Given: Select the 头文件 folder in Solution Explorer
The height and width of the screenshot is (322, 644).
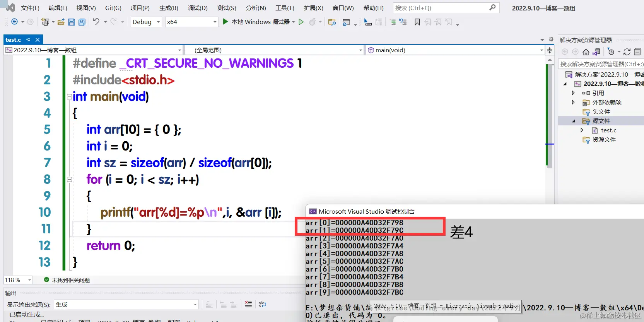Looking at the screenshot, I should pos(601,111).
